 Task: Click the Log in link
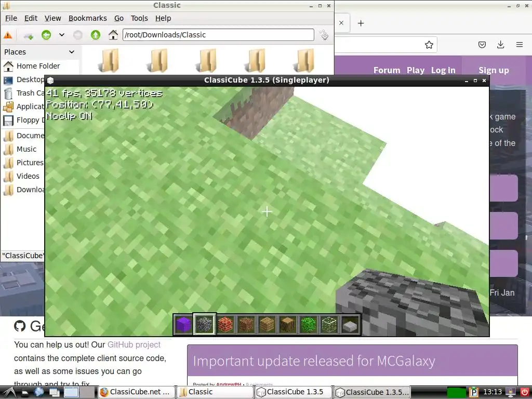point(443,70)
